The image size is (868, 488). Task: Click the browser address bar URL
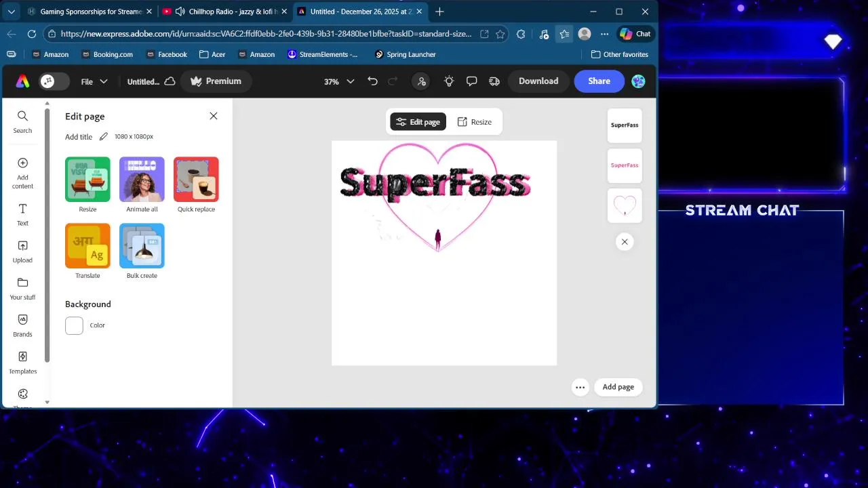(x=266, y=34)
